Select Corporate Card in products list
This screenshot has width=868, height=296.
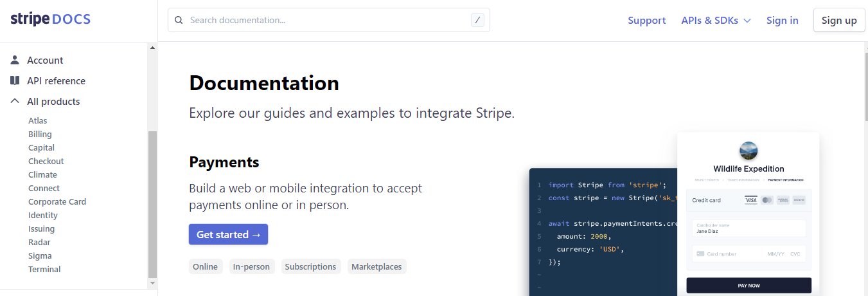tap(57, 201)
